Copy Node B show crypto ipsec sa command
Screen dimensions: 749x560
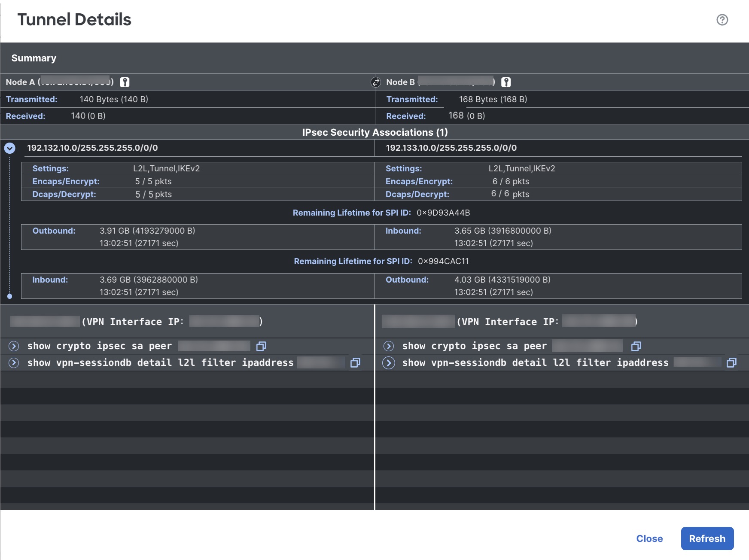pos(636,346)
